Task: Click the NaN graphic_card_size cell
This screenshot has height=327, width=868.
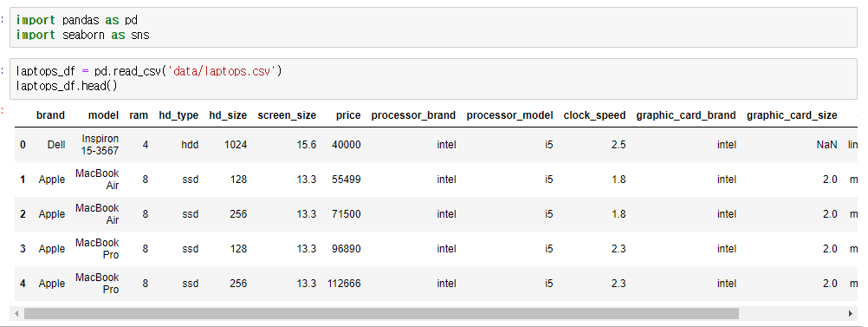Action: point(826,145)
